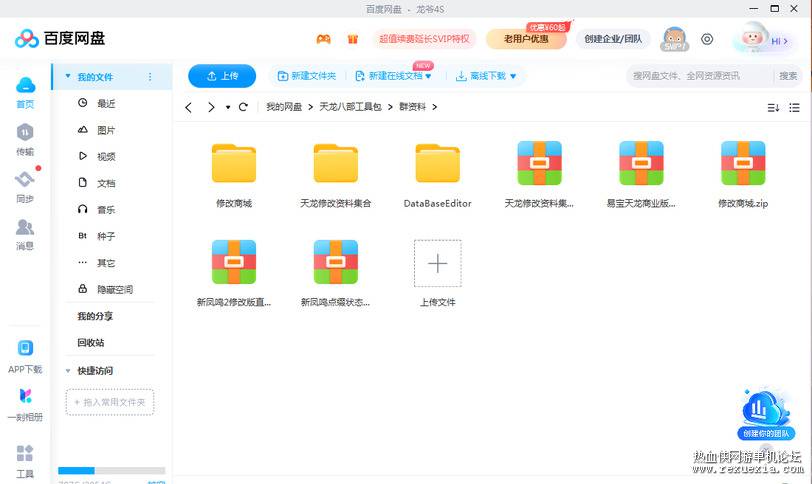Click the 百度网盘 logo
Image resolution: width=812 pixels, height=484 pixels.
[60, 38]
